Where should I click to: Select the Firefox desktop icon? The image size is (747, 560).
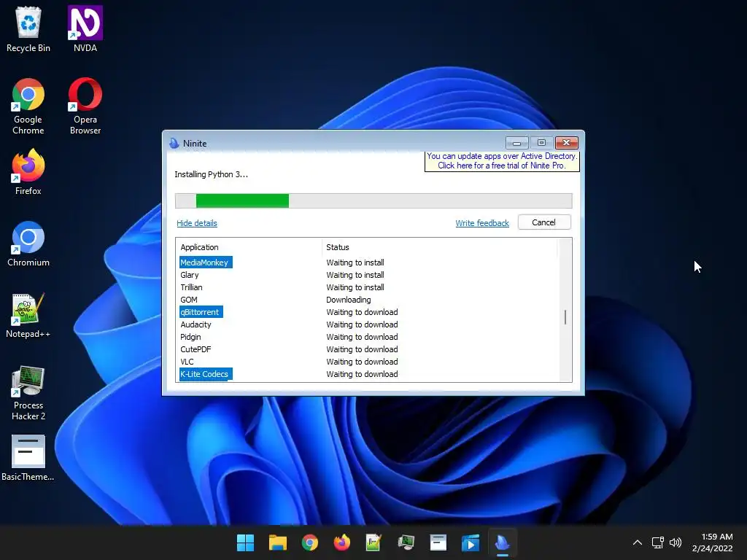pyautogui.click(x=28, y=172)
